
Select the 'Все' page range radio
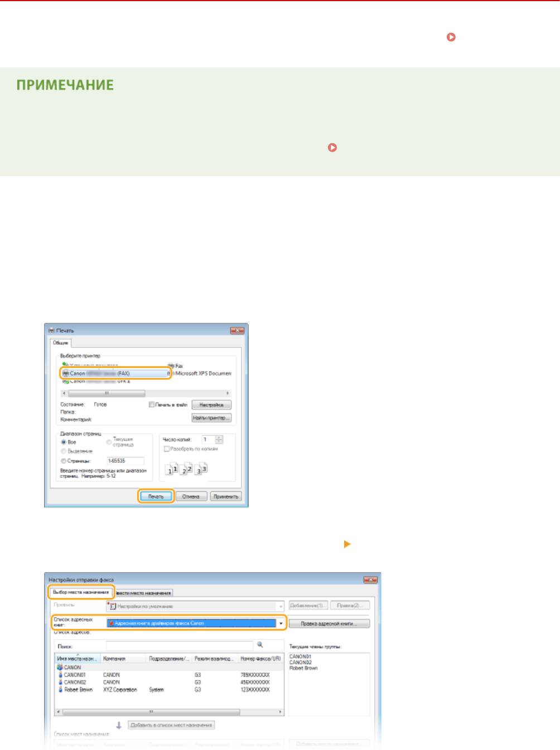point(64,442)
